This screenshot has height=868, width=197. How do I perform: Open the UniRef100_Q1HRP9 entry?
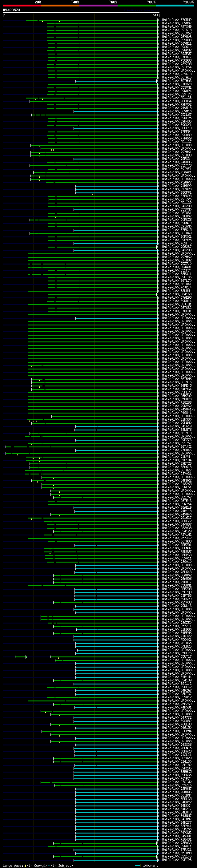coord(177,186)
